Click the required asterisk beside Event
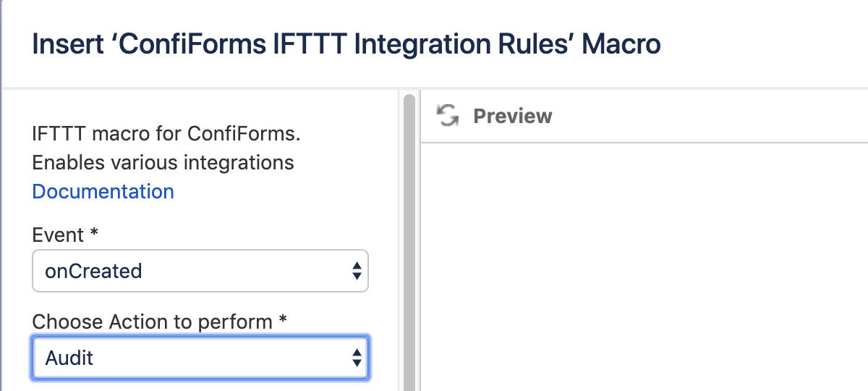868x391 pixels. 94,234
